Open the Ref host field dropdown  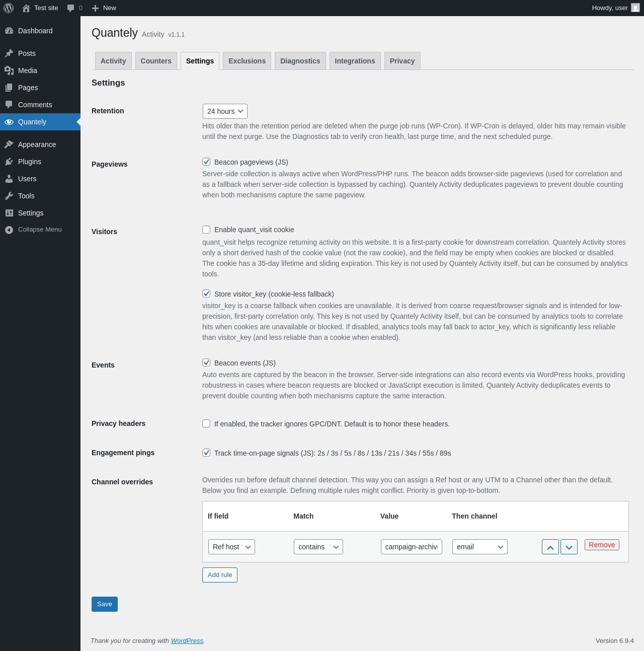tap(231, 547)
